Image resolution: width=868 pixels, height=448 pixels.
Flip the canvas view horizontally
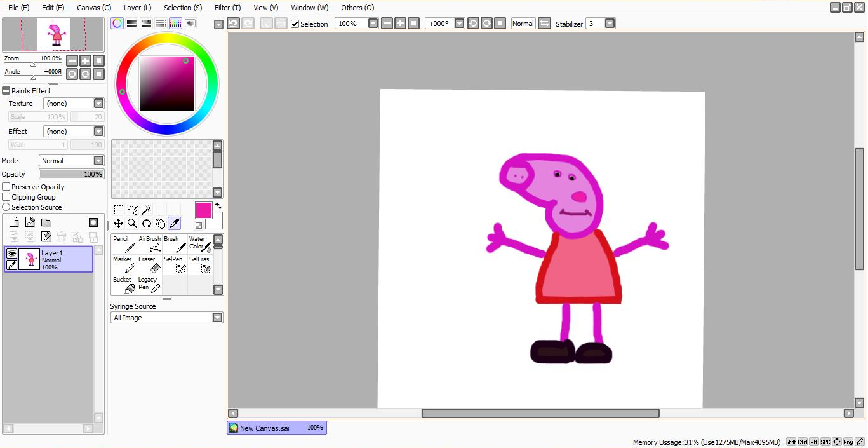tap(544, 24)
